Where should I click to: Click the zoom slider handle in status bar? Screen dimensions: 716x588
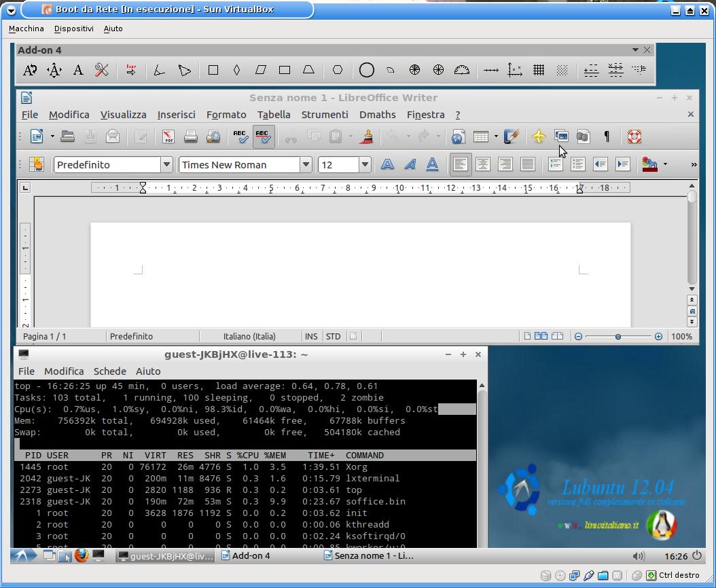(x=617, y=337)
